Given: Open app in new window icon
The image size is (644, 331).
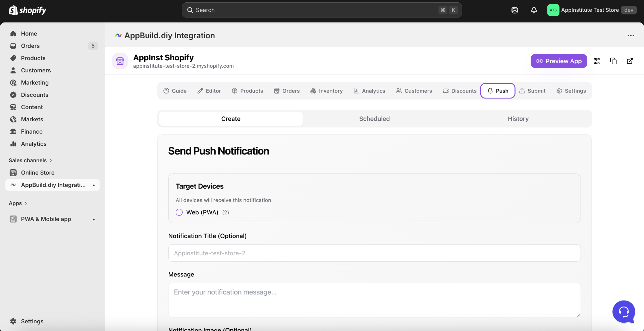Looking at the screenshot, I should click(630, 61).
